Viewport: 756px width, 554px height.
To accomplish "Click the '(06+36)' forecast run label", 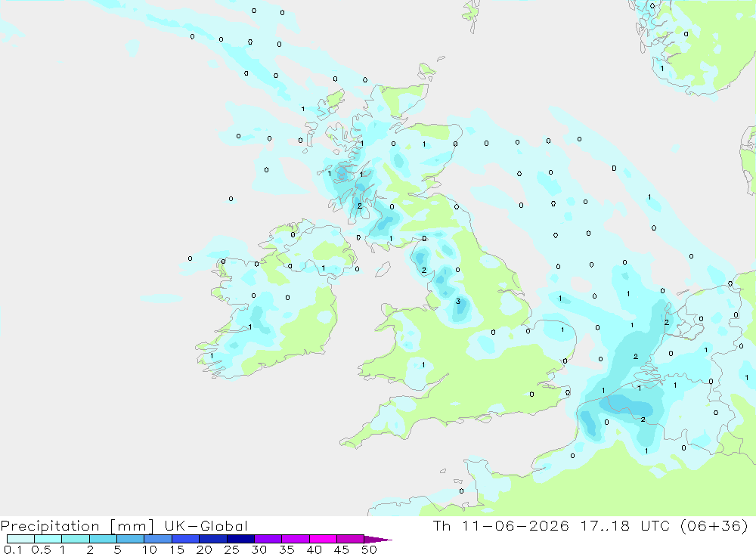I will [x=714, y=525].
